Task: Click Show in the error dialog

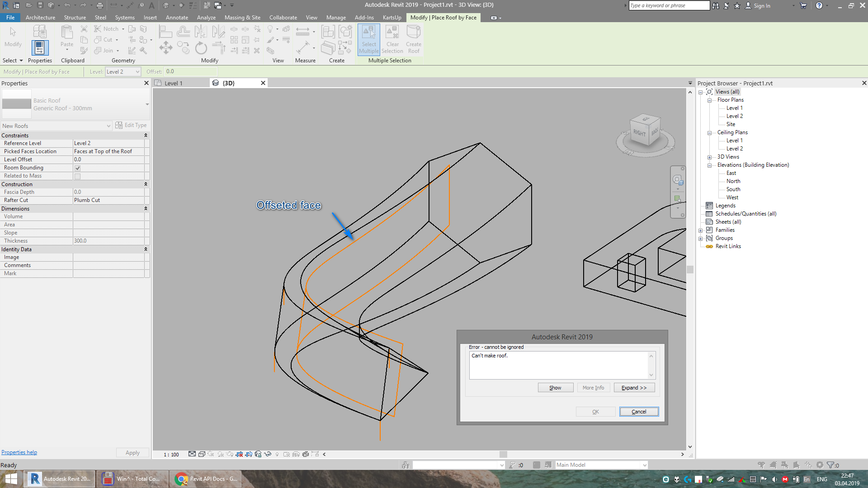Action: tap(555, 388)
